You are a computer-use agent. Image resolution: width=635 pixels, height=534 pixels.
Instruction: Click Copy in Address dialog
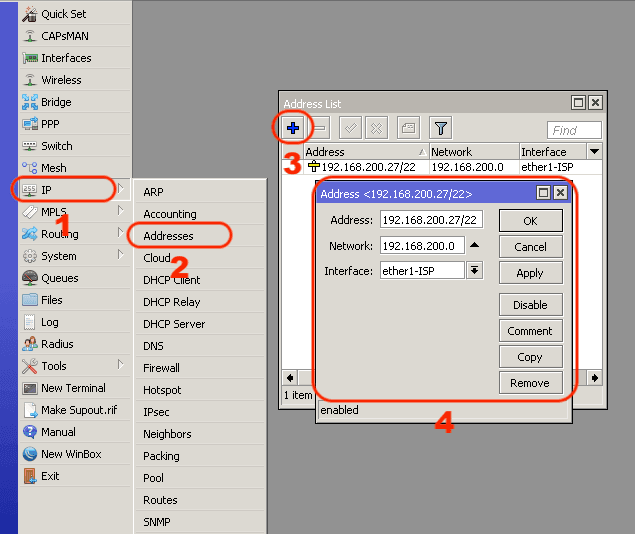(x=531, y=357)
